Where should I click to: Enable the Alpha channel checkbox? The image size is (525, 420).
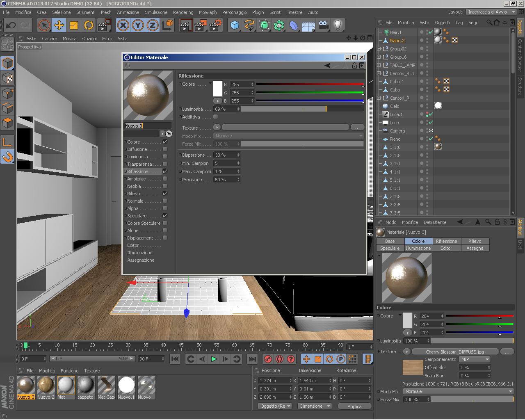pyautogui.click(x=165, y=208)
